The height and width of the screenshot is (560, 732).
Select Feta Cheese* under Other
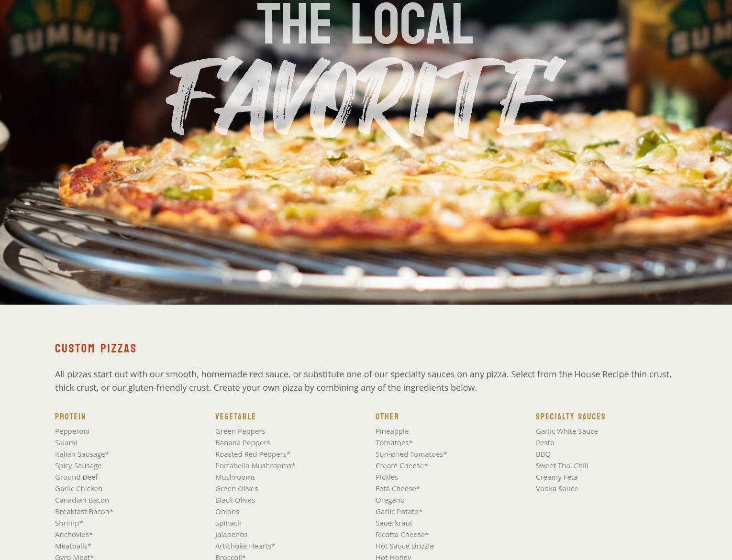point(398,488)
